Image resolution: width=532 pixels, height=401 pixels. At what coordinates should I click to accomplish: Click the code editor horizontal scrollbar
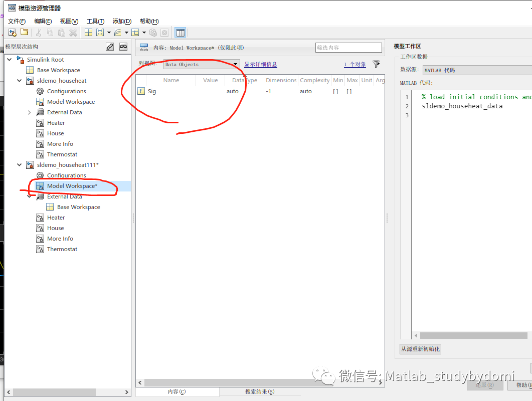(x=473, y=335)
